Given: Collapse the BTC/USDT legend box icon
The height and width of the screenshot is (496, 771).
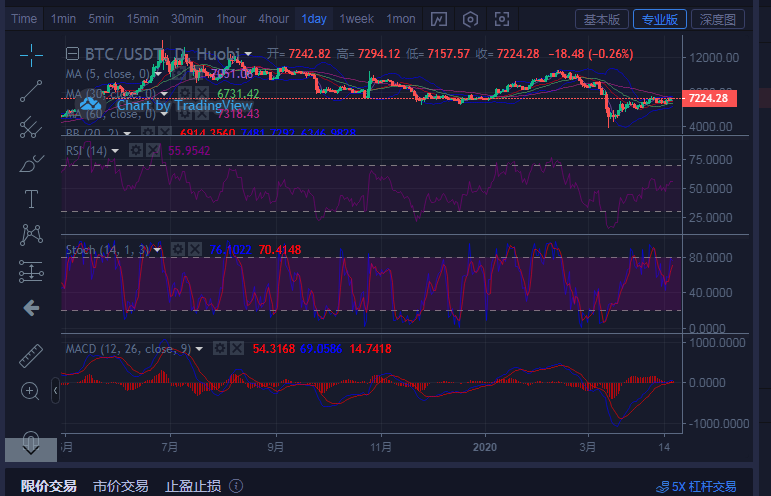Looking at the screenshot, I should (72, 54).
